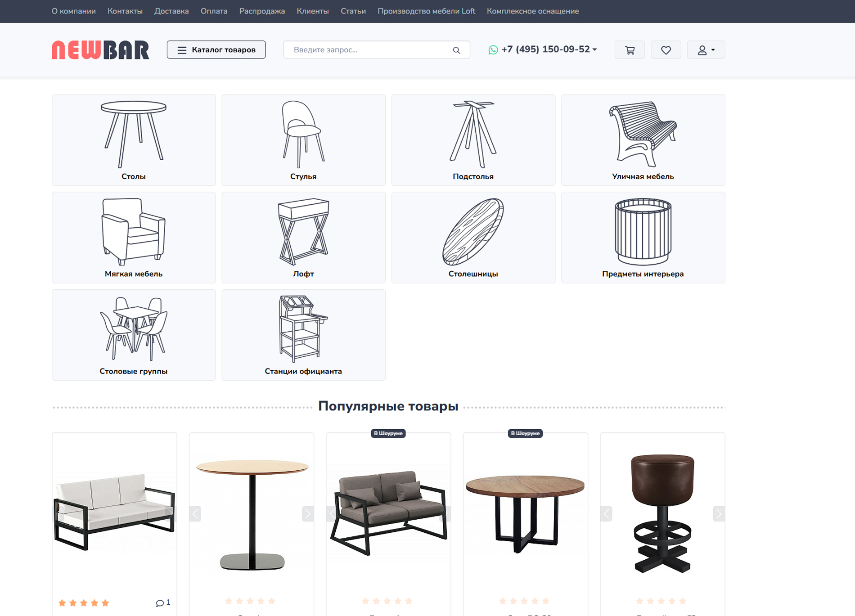Click the search magnifier icon
The width and height of the screenshot is (855, 616).
[x=456, y=50]
